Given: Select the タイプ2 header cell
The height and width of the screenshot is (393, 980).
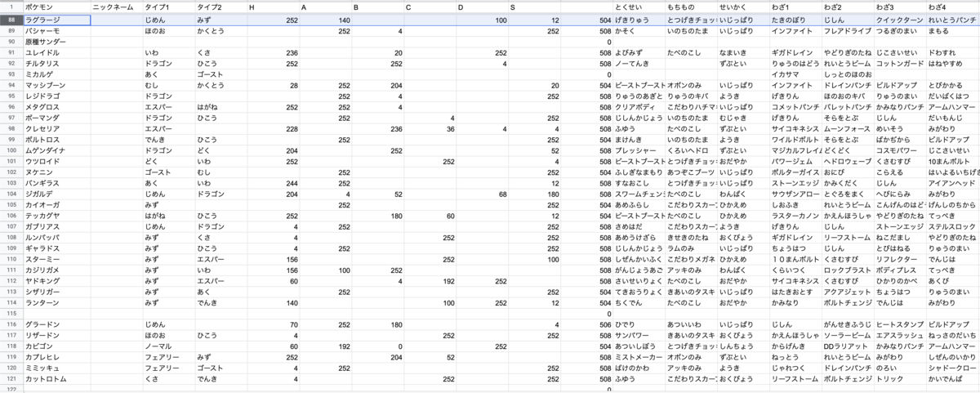Looking at the screenshot, I should coord(220,7).
